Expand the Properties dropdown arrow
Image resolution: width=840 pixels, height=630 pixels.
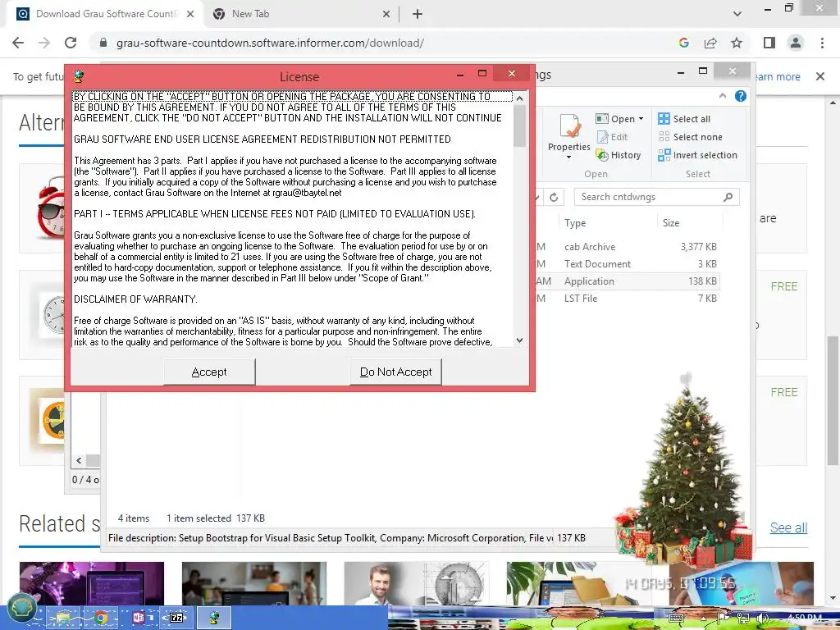(569, 157)
